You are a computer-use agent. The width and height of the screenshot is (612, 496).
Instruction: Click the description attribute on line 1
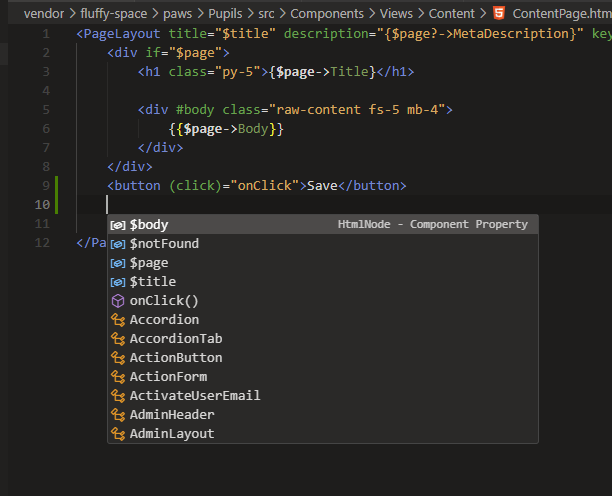click(x=326, y=34)
